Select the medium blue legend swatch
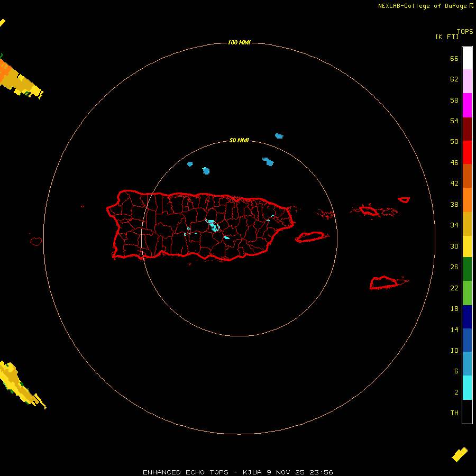 (467, 340)
